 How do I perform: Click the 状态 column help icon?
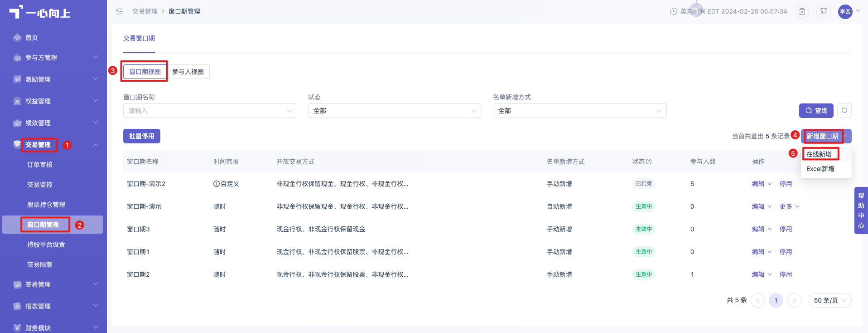pyautogui.click(x=649, y=162)
